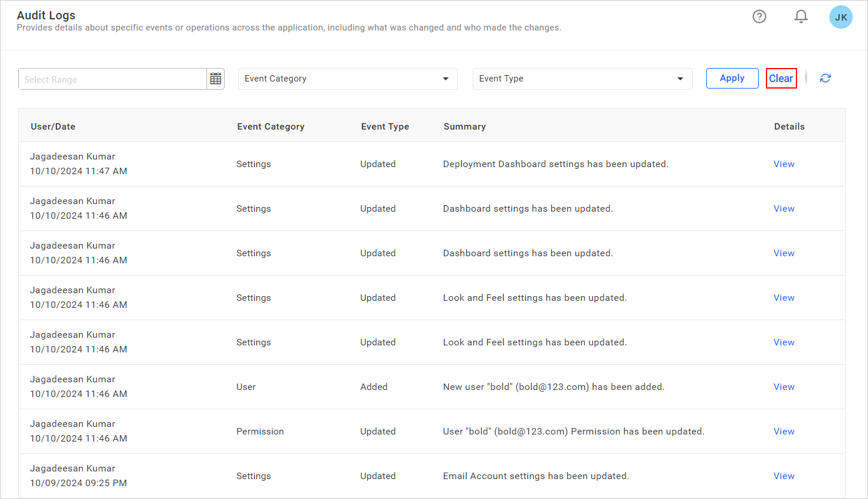The width and height of the screenshot is (868, 499).
Task: Focus the Select Range input field
Action: tap(113, 79)
